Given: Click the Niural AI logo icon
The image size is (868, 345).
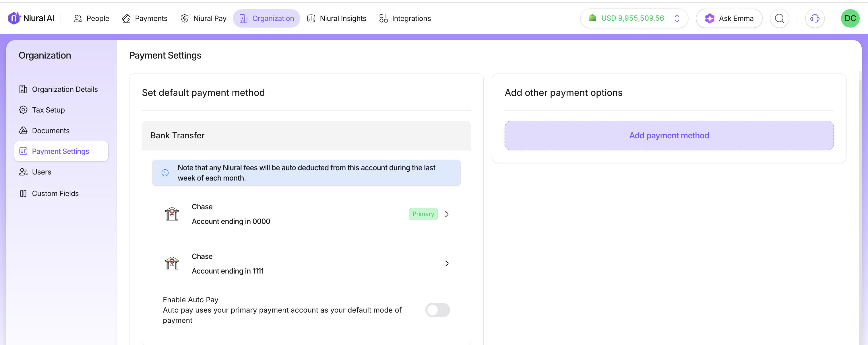Looking at the screenshot, I should [14, 18].
